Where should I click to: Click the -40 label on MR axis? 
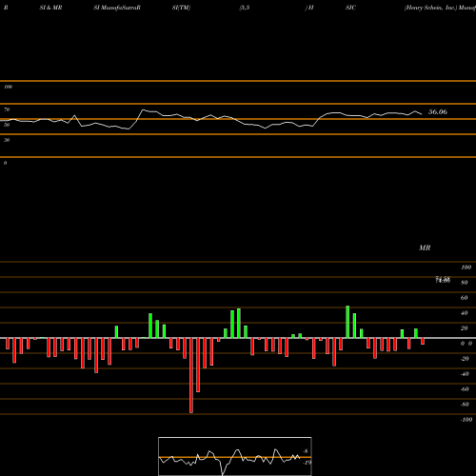pyautogui.click(x=465, y=374)
